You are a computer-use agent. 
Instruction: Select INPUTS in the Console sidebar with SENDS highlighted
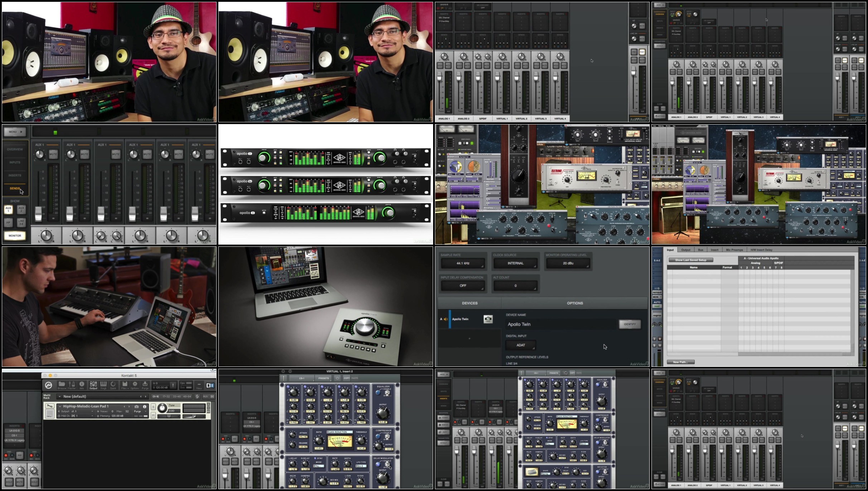(15, 162)
